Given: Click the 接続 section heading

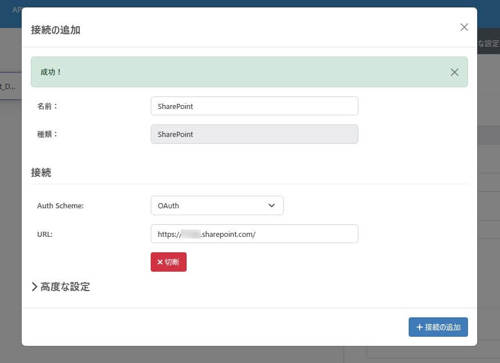Looking at the screenshot, I should 41,172.
